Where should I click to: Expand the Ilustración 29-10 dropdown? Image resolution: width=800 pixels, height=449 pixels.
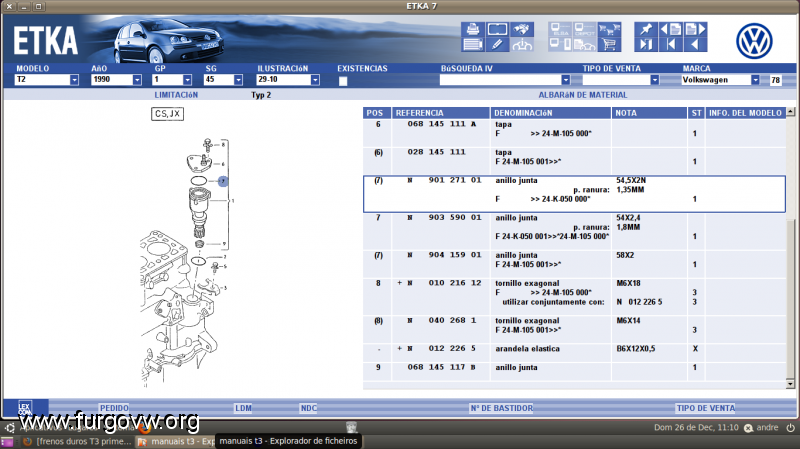[315, 80]
